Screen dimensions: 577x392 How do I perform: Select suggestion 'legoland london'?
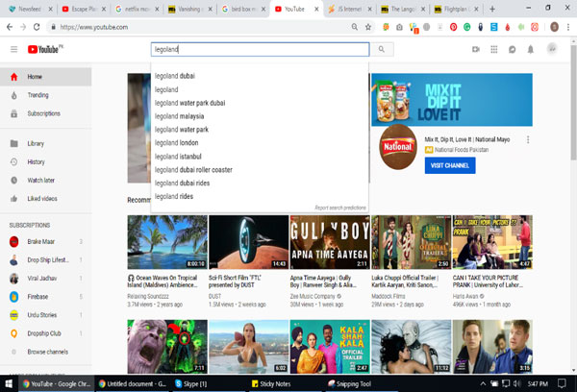click(x=260, y=143)
